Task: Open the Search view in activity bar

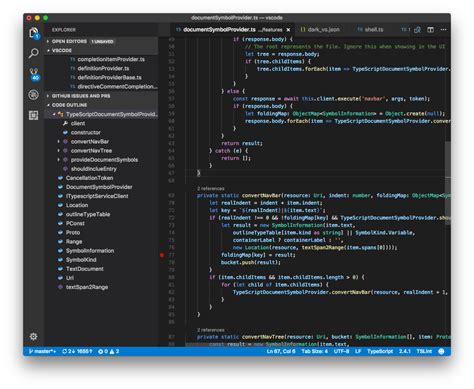Action: click(x=33, y=53)
